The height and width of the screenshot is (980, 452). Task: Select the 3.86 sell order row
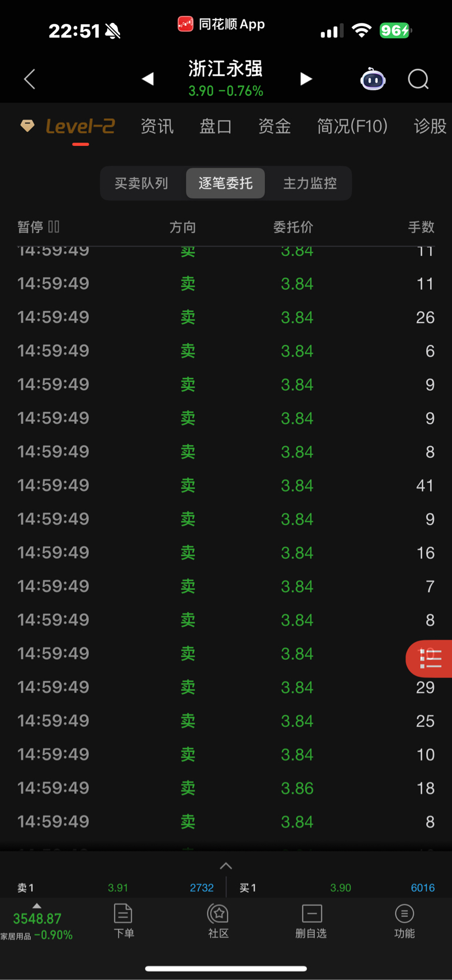(226, 788)
